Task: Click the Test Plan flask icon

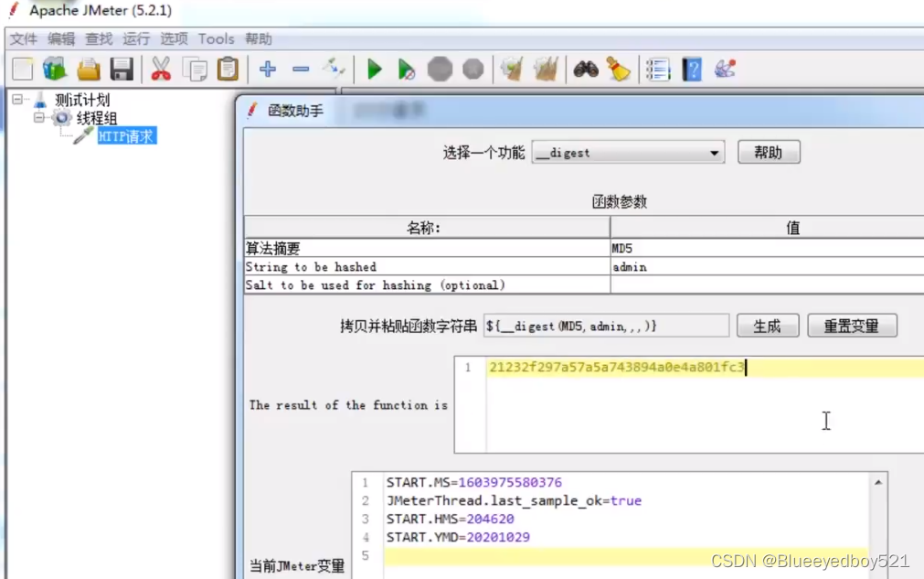Action: tap(40, 101)
